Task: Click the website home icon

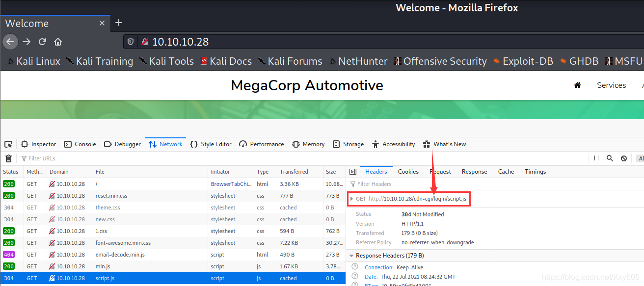Action: point(577,85)
